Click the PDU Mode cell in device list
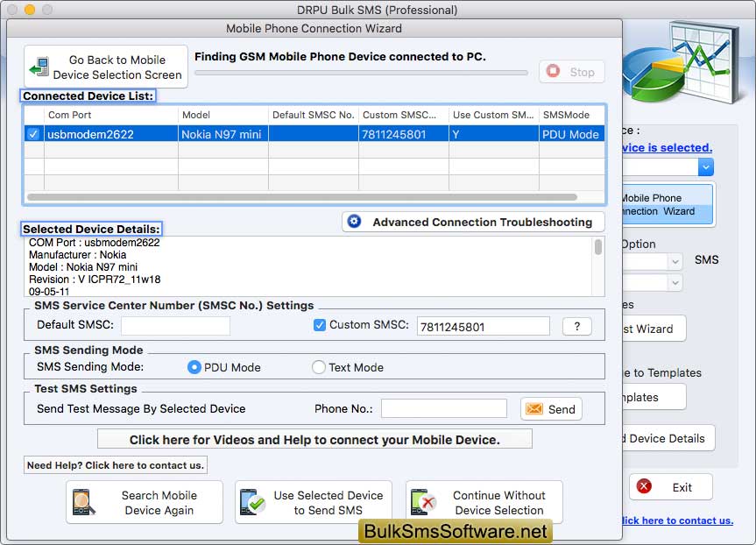Screen dimensions: 756x545 [x=572, y=134]
